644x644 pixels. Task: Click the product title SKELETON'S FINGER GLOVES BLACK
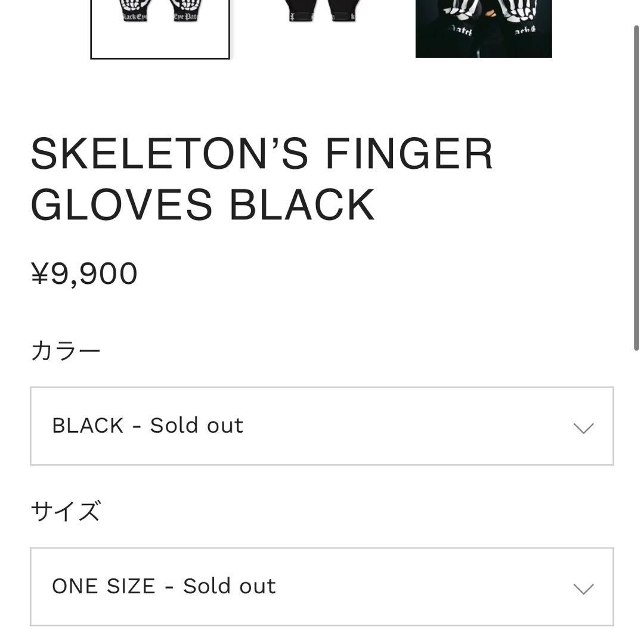[x=262, y=179]
